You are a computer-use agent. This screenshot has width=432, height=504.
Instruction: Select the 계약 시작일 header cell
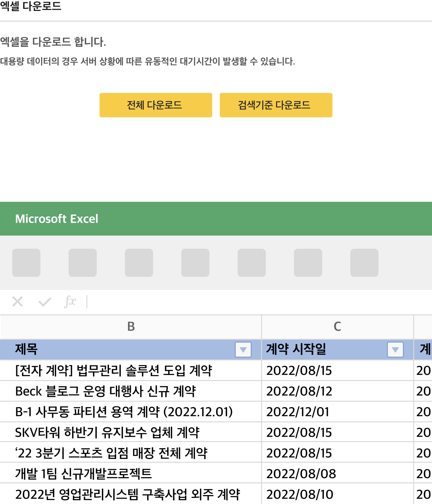[337, 349]
